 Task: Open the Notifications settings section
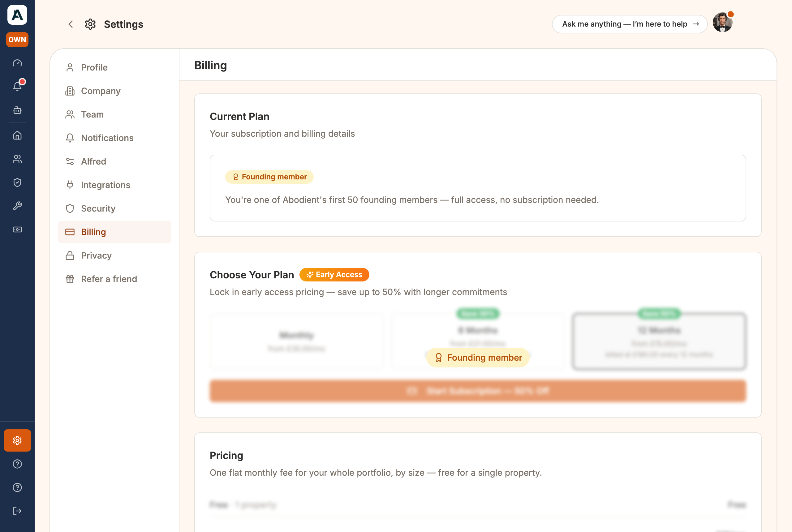point(114,138)
